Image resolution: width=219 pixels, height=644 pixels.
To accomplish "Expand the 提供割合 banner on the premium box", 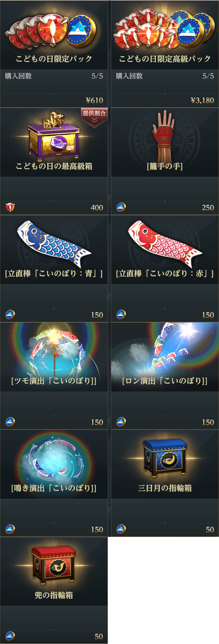I will coord(94,116).
